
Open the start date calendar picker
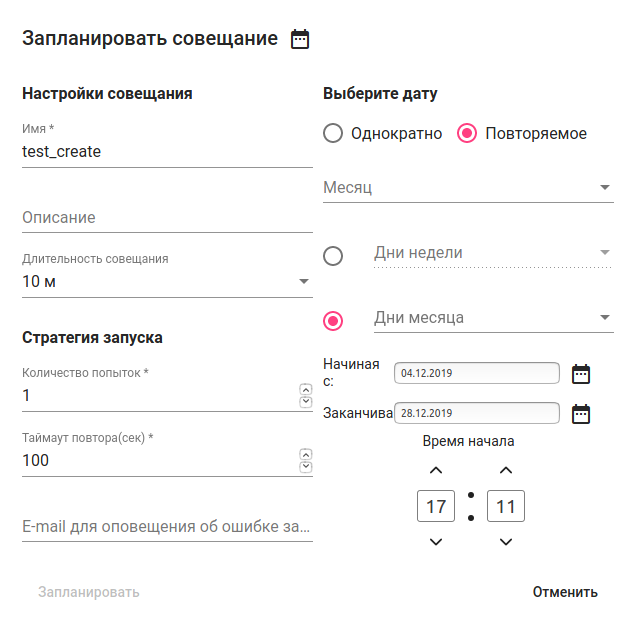pos(581,374)
